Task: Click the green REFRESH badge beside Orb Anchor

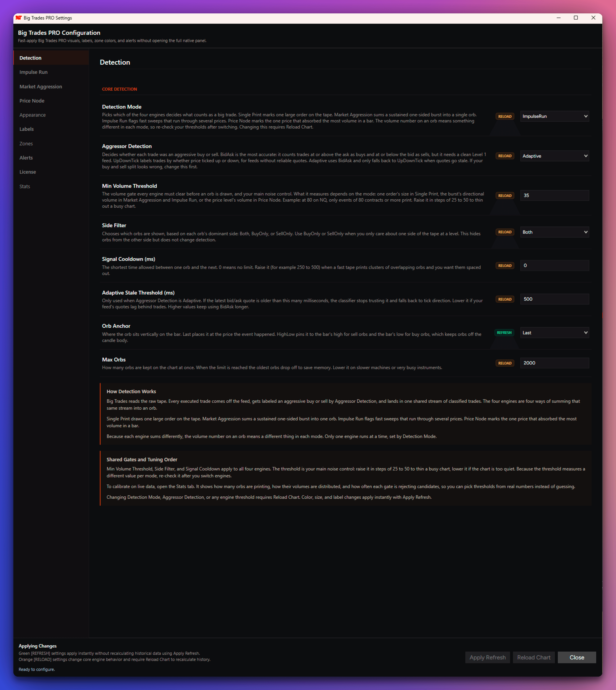Action: [504, 333]
